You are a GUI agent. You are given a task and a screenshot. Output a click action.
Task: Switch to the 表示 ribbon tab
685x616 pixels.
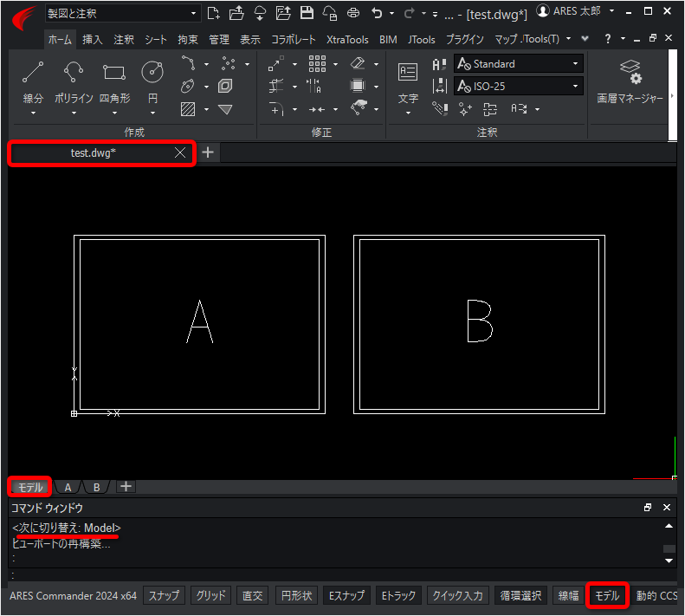pyautogui.click(x=250, y=40)
